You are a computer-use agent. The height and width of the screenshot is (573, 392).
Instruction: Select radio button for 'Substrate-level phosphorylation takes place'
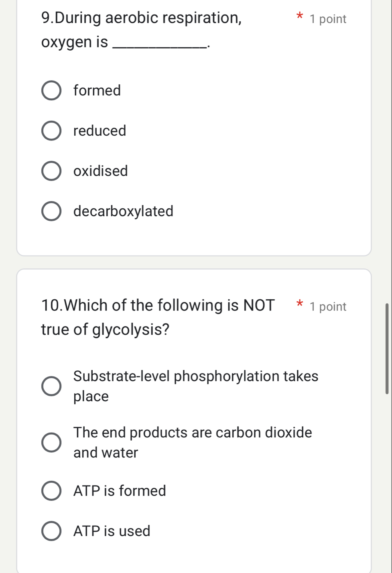(51, 386)
